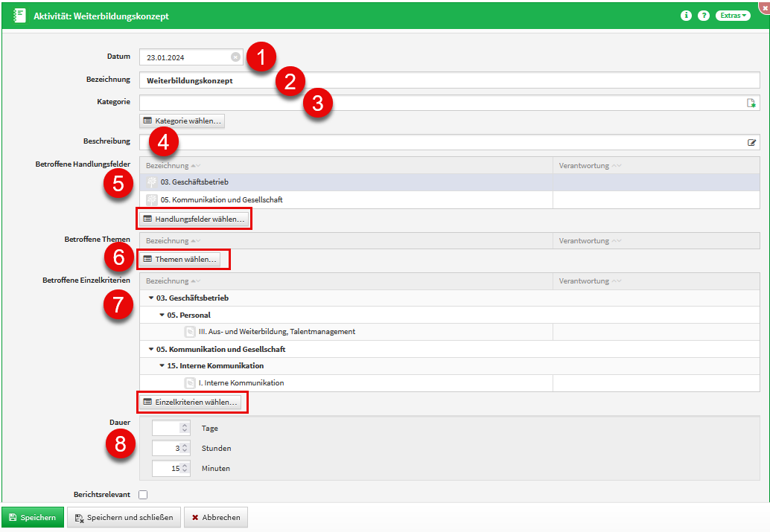Viewport: 770px width, 532px height.
Task: Click the Aus- und Weiterbildung criterion icon
Action: (x=190, y=332)
